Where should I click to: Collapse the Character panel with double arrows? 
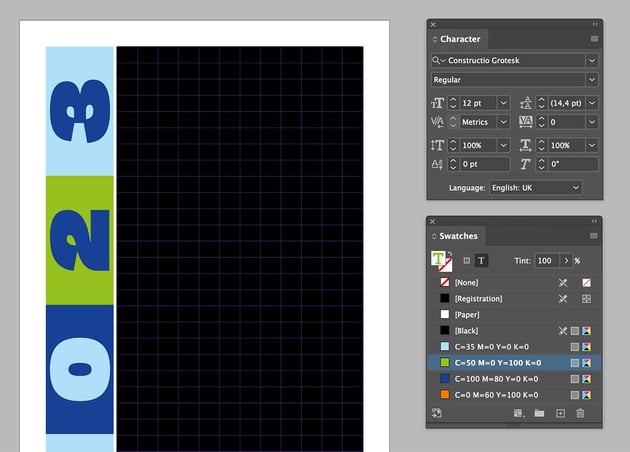point(595,25)
